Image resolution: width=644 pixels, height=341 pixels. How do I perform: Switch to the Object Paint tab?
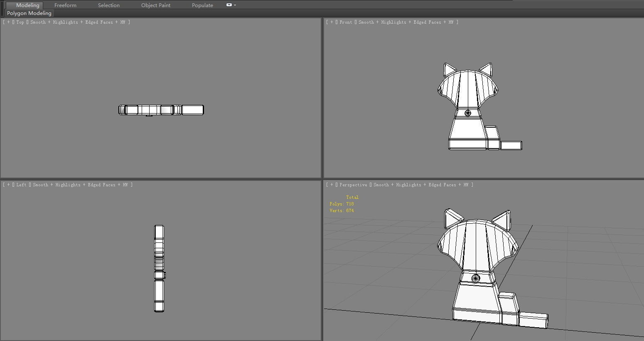point(155,5)
